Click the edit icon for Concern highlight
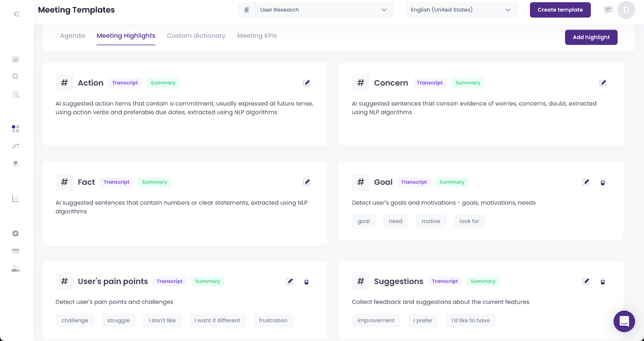Screen dimensions: 644x341 coord(603,83)
